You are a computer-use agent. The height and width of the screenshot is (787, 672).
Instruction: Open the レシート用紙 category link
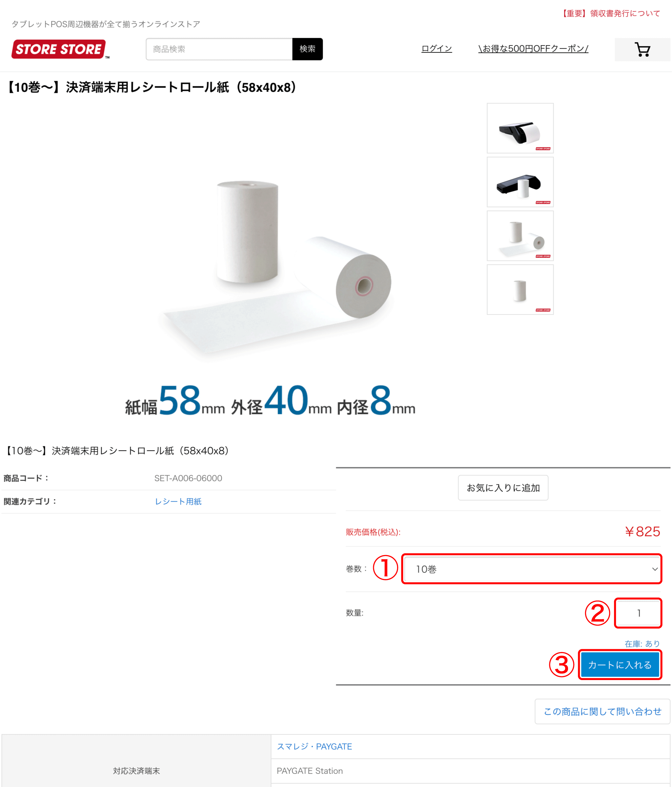click(178, 501)
